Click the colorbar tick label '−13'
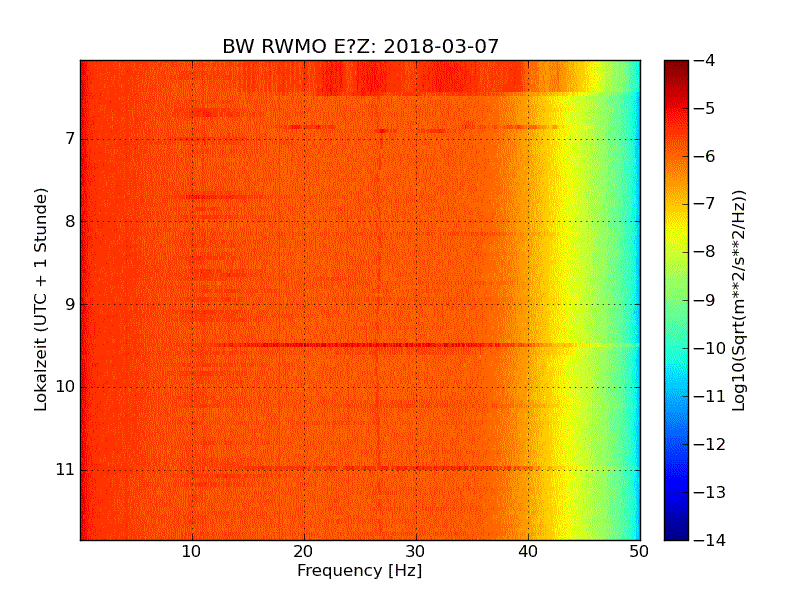This screenshot has height=600, width=800. pyautogui.click(x=710, y=492)
